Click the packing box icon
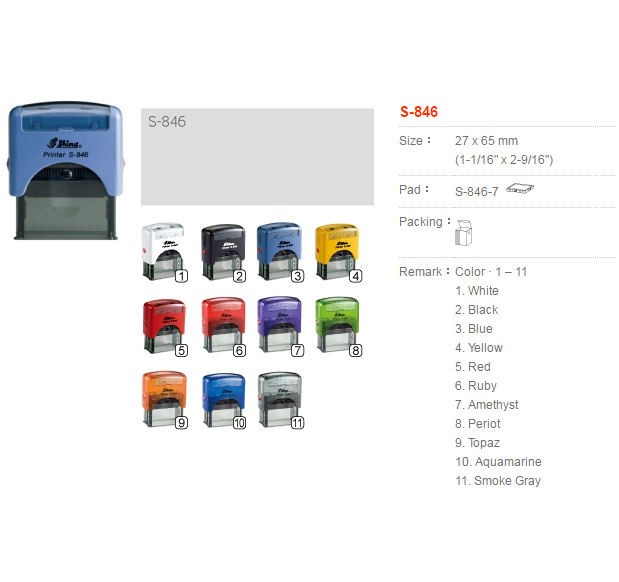The width and height of the screenshot is (619, 582). (463, 233)
